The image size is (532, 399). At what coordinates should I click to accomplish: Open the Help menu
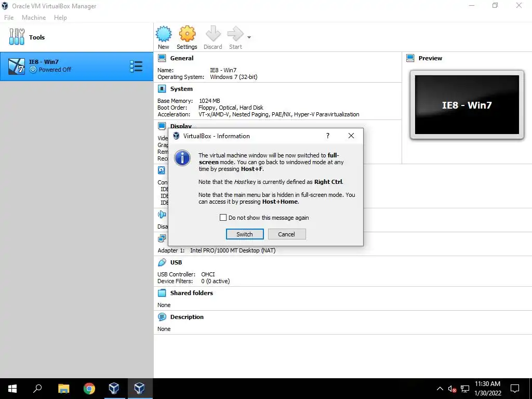(x=60, y=18)
